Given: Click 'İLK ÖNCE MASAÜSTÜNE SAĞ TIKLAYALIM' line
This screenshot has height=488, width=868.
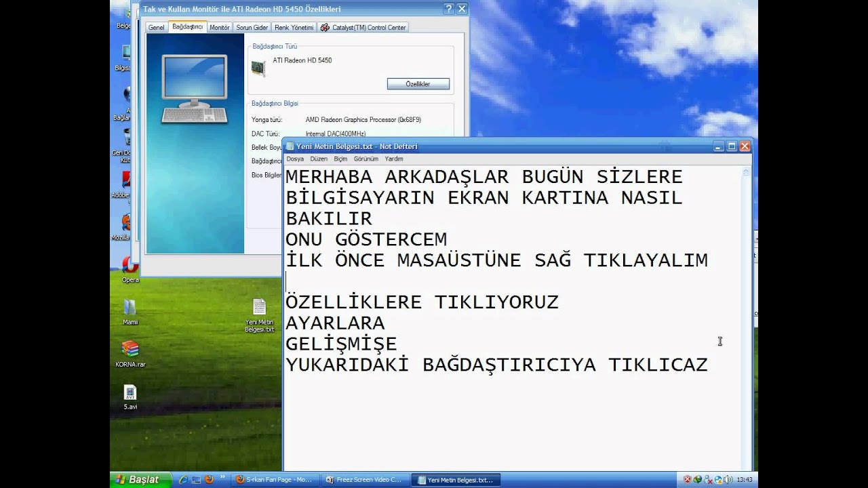Looking at the screenshot, I should (496, 260).
